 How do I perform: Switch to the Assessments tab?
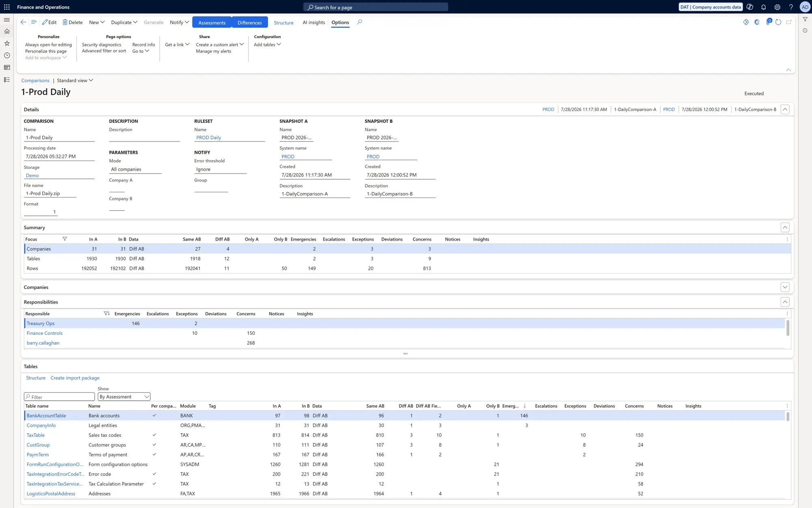pyautogui.click(x=212, y=22)
